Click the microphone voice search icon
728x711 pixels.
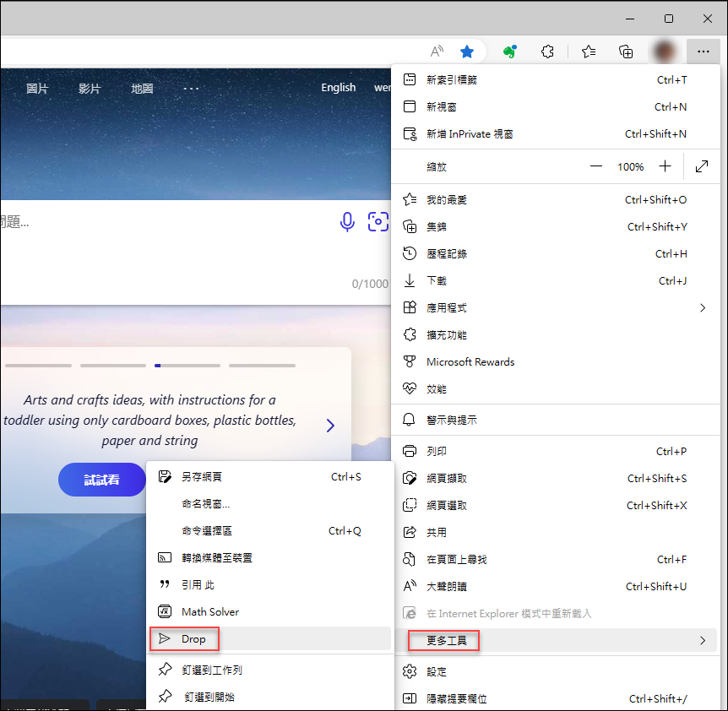(347, 222)
